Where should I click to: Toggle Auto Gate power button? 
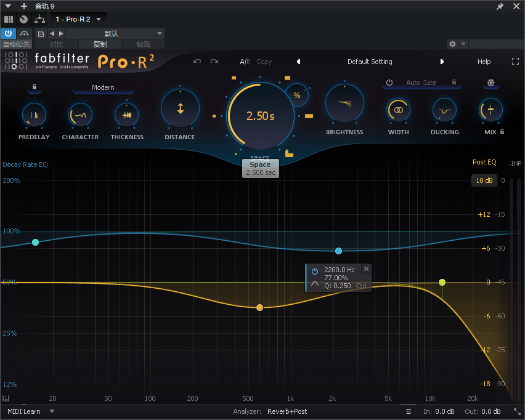tap(389, 83)
